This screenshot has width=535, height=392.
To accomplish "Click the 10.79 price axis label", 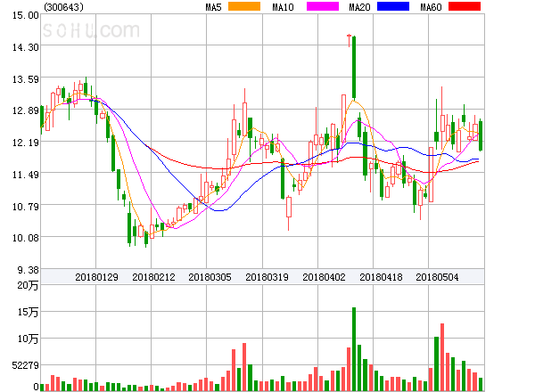I will click(26, 207).
